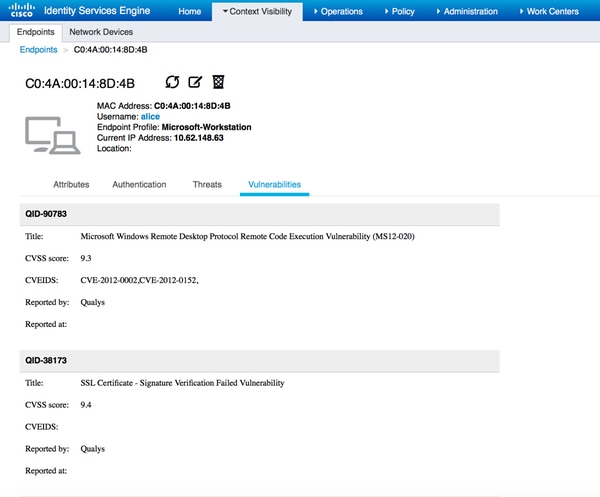The height and width of the screenshot is (497, 600).
Task: Click the MAC address value in the breadcrumb
Action: pos(111,50)
